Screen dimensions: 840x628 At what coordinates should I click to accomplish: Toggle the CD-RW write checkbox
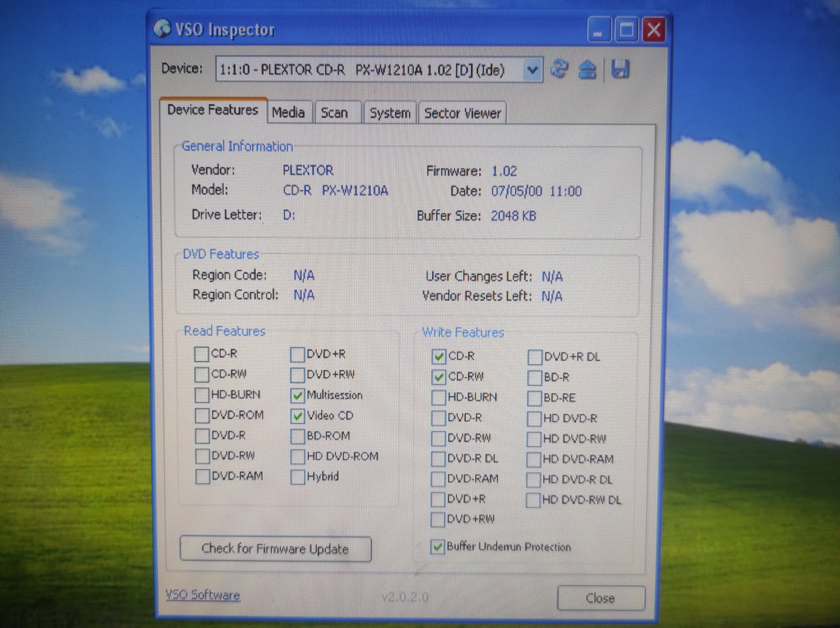coord(439,377)
